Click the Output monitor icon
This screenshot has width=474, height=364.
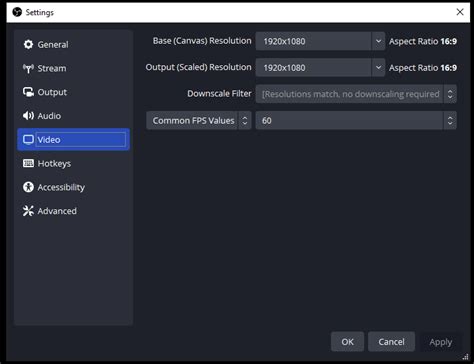28,92
